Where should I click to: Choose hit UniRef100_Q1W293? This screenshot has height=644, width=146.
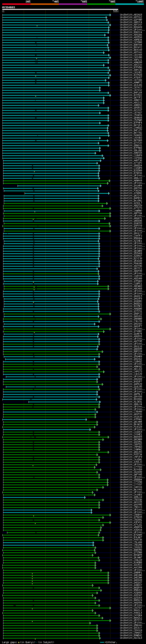tap(131, 223)
